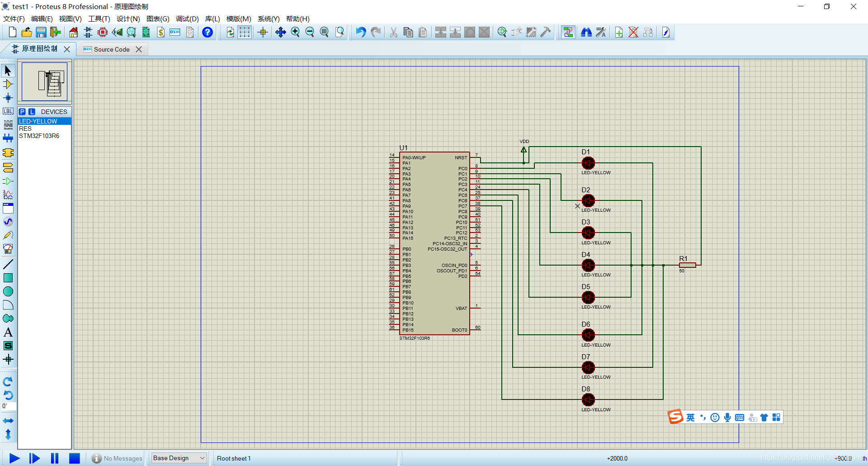Screen dimensions: 868x466
Task: Toggle the wire autorouter icon
Action: pyautogui.click(x=568, y=32)
